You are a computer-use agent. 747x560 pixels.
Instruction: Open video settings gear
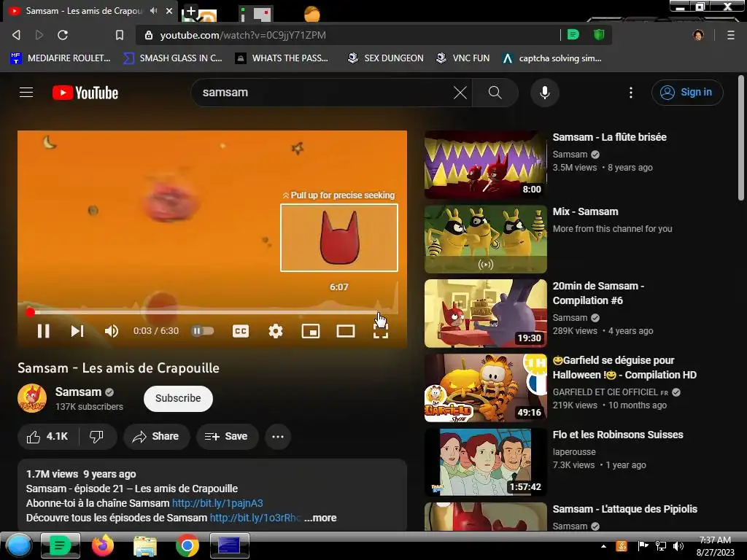pos(275,331)
